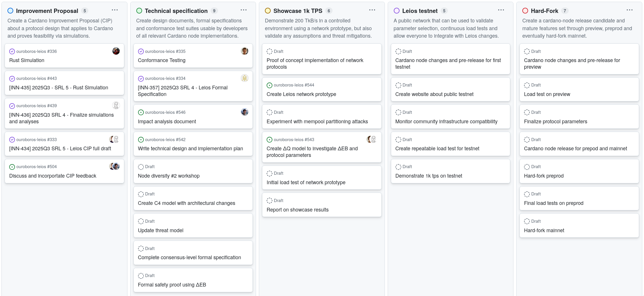Click the draft icon on Update threat model

(x=141, y=221)
